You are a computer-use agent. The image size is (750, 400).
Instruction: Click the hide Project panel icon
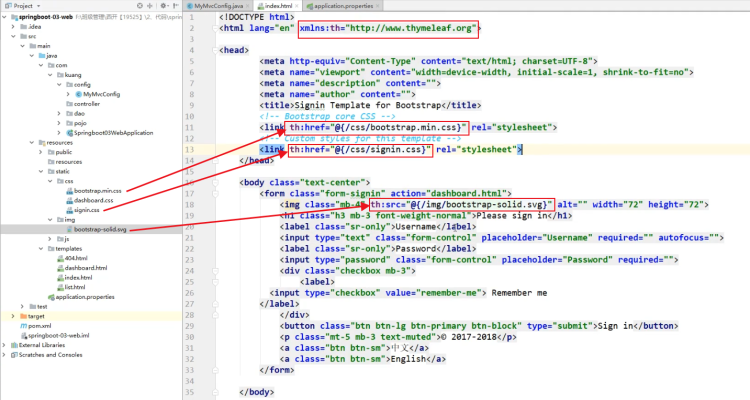click(x=176, y=6)
